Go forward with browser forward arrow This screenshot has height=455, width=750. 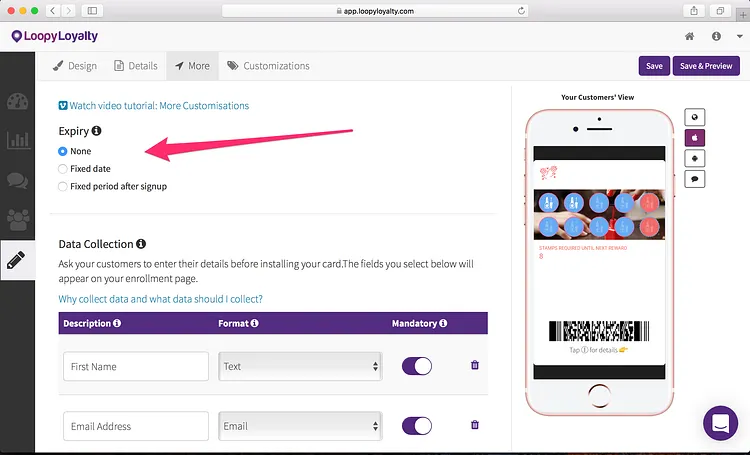click(68, 11)
